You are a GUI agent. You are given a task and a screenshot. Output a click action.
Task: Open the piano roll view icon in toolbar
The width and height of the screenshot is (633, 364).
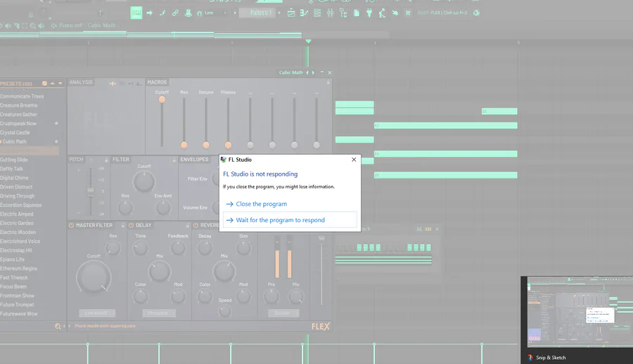coord(304,13)
